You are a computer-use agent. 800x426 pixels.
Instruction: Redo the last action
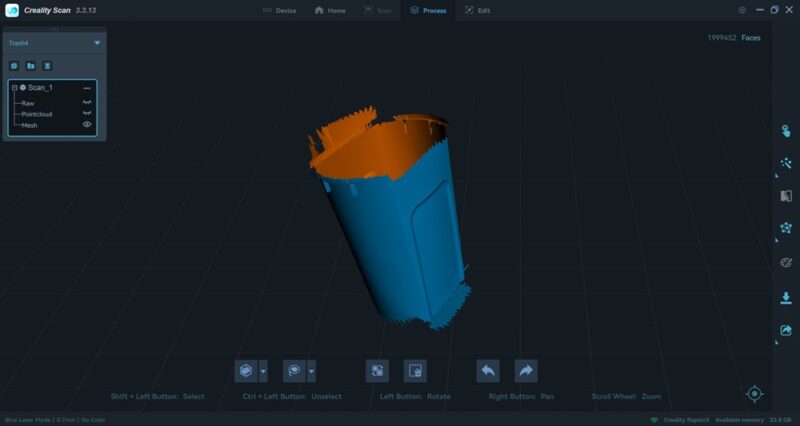(526, 371)
